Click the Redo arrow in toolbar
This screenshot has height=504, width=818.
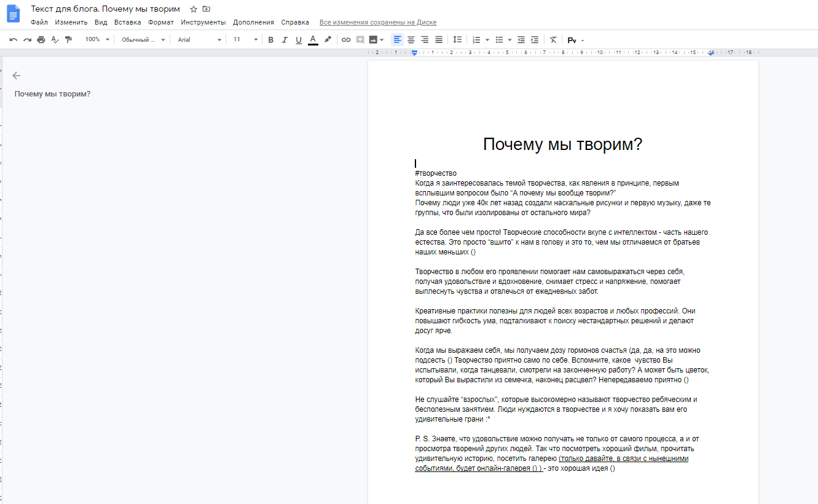tap(27, 39)
